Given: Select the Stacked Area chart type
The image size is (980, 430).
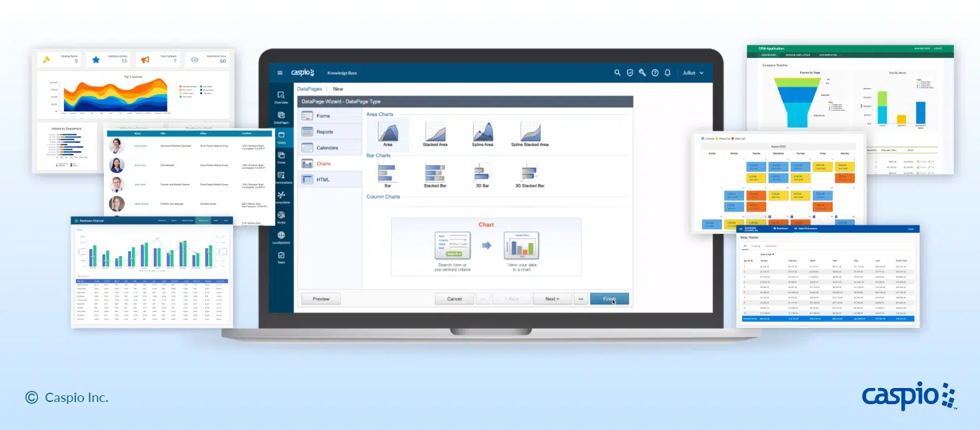Looking at the screenshot, I should pyautogui.click(x=434, y=133).
